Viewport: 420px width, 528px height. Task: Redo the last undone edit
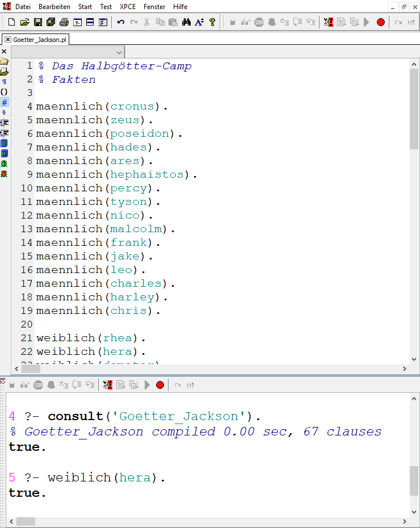[x=134, y=22]
